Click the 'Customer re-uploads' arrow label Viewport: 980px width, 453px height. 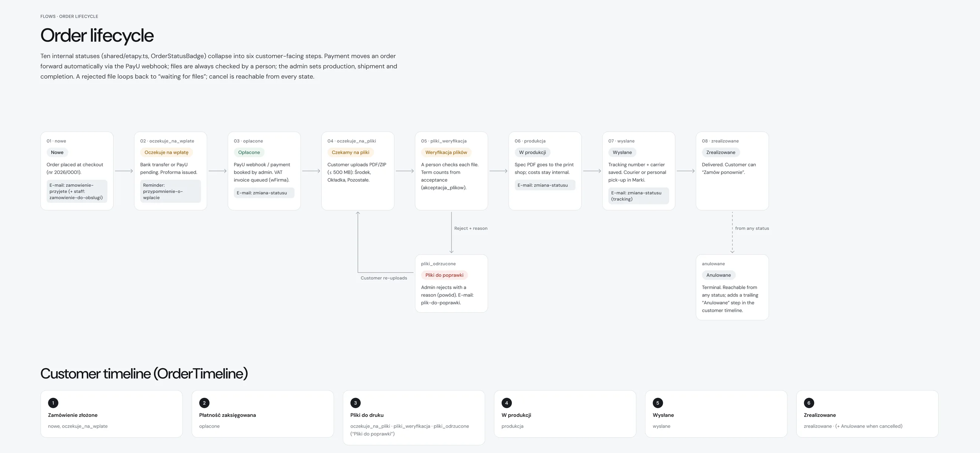coord(383,278)
